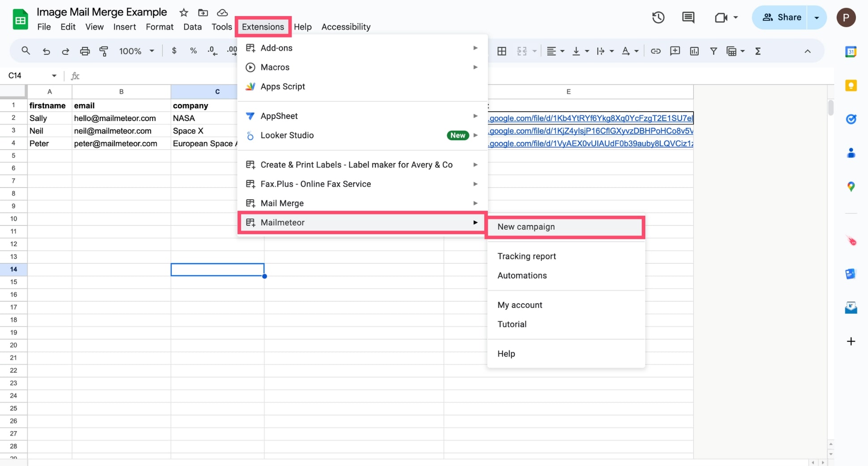Click decrease decimal places icon
The width and height of the screenshot is (868, 466).
213,51
